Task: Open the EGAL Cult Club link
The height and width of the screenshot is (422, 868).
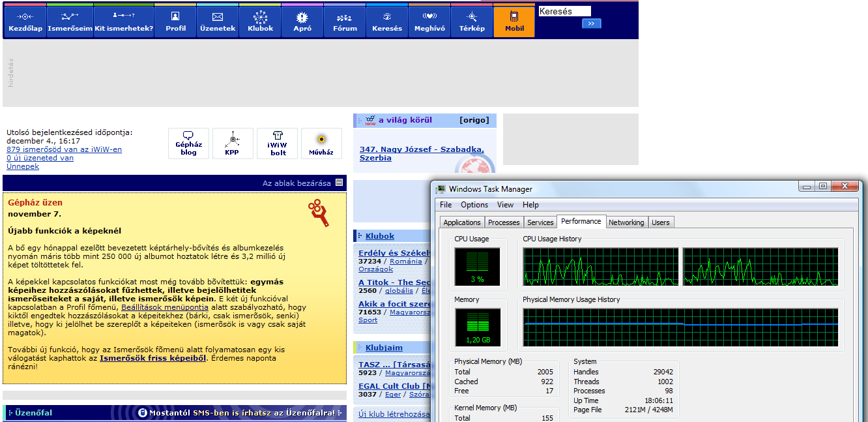Action: pos(395,385)
